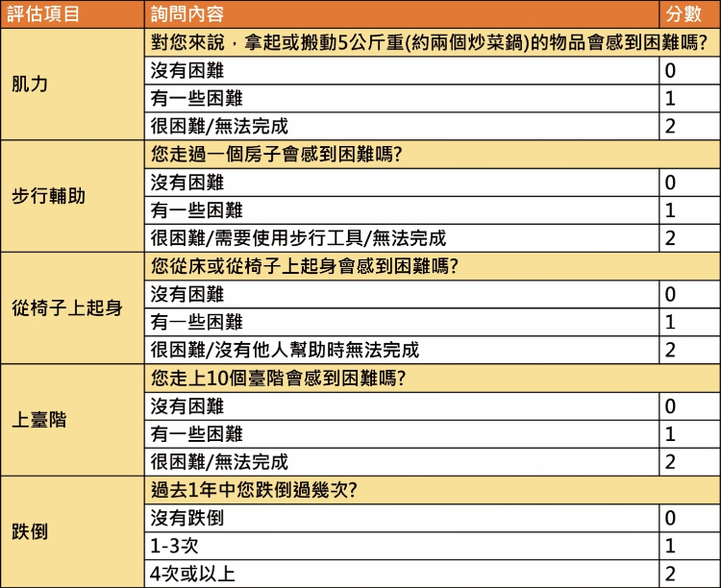The width and height of the screenshot is (721, 588).
Task: Click score 0 for 沒有困難 under 肌力
Action: pos(689,71)
